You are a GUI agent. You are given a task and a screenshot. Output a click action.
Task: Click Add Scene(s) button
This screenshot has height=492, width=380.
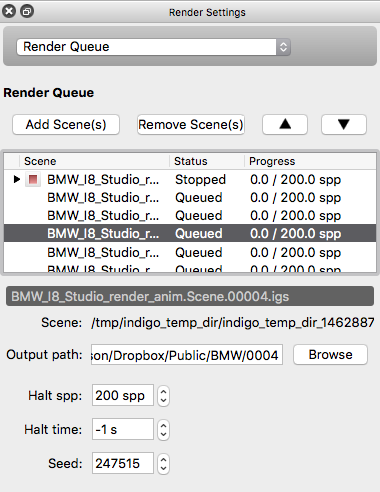click(x=66, y=125)
